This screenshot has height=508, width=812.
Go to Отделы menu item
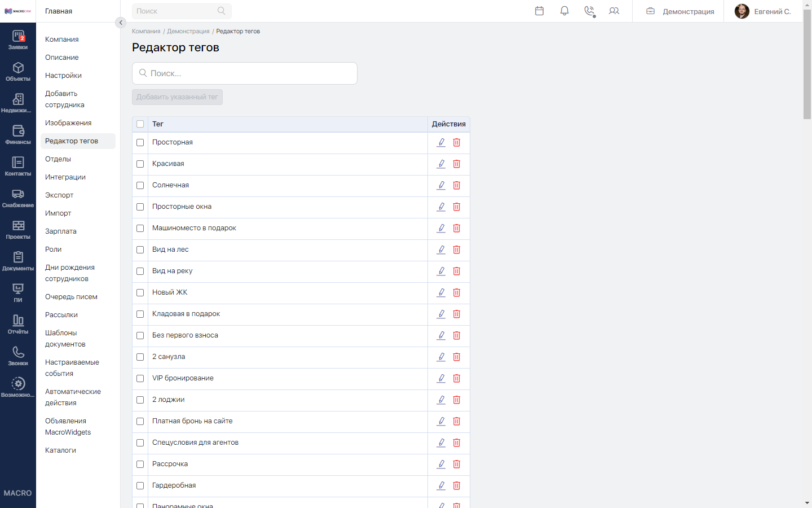[x=58, y=159]
